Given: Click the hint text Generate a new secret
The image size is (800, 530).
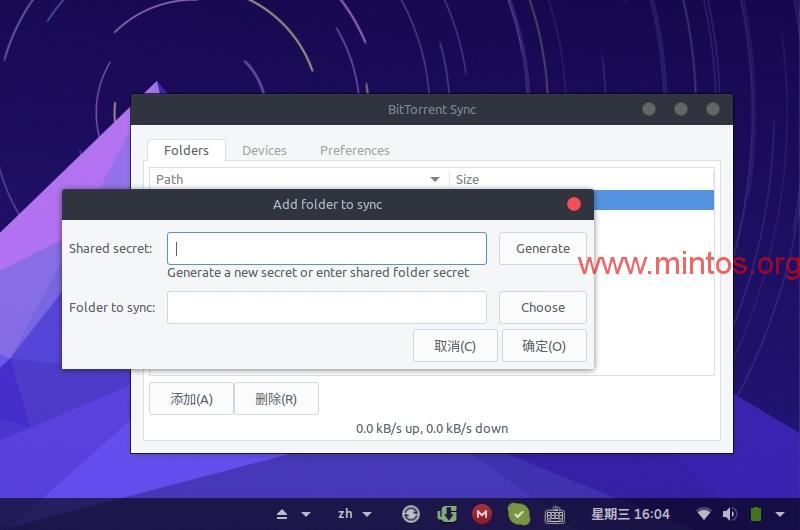Looking at the screenshot, I should point(318,272).
